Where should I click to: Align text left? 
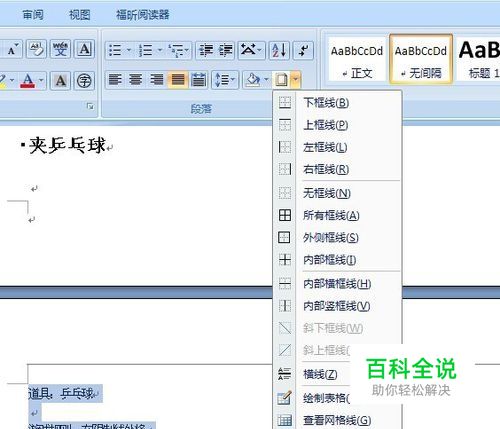pyautogui.click(x=115, y=80)
